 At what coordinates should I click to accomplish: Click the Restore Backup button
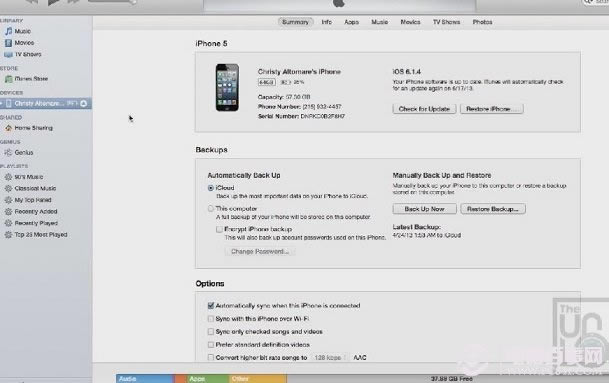[x=493, y=209]
